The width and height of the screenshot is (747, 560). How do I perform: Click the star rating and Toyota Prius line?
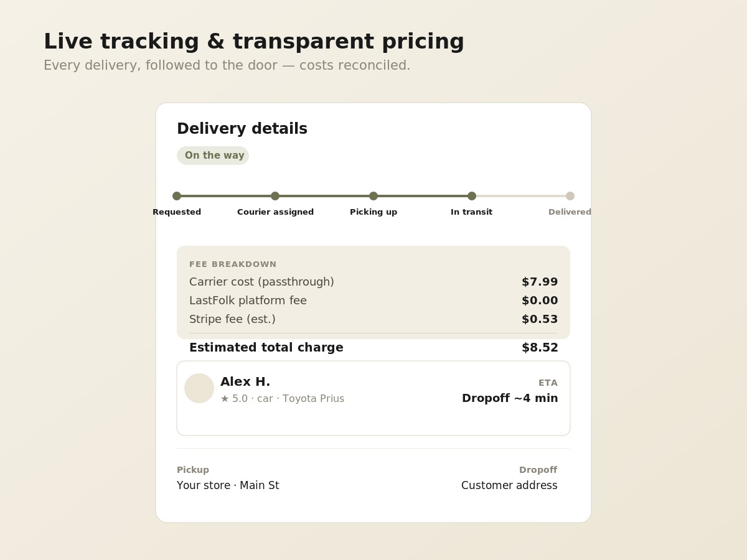(282, 398)
